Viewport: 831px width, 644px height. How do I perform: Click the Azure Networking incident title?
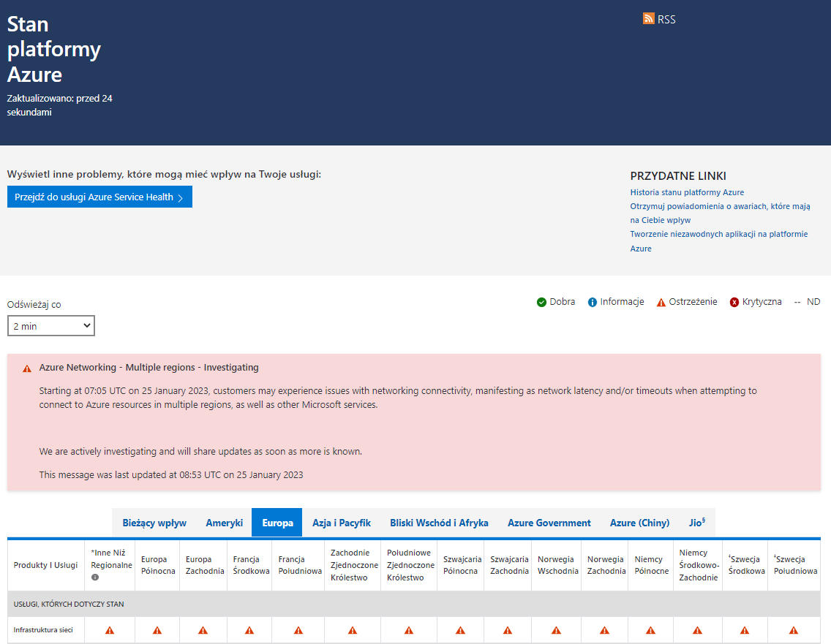click(148, 368)
